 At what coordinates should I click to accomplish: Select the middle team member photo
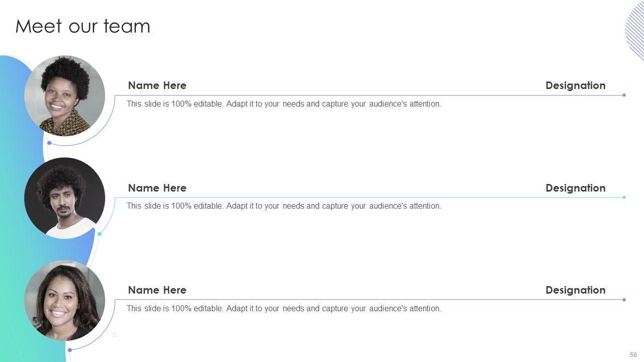(64, 198)
